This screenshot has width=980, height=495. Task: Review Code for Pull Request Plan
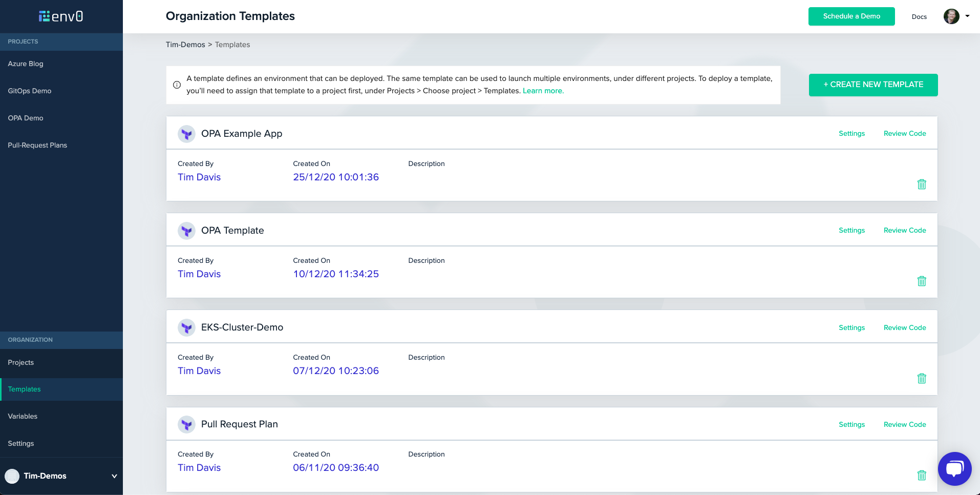905,425
